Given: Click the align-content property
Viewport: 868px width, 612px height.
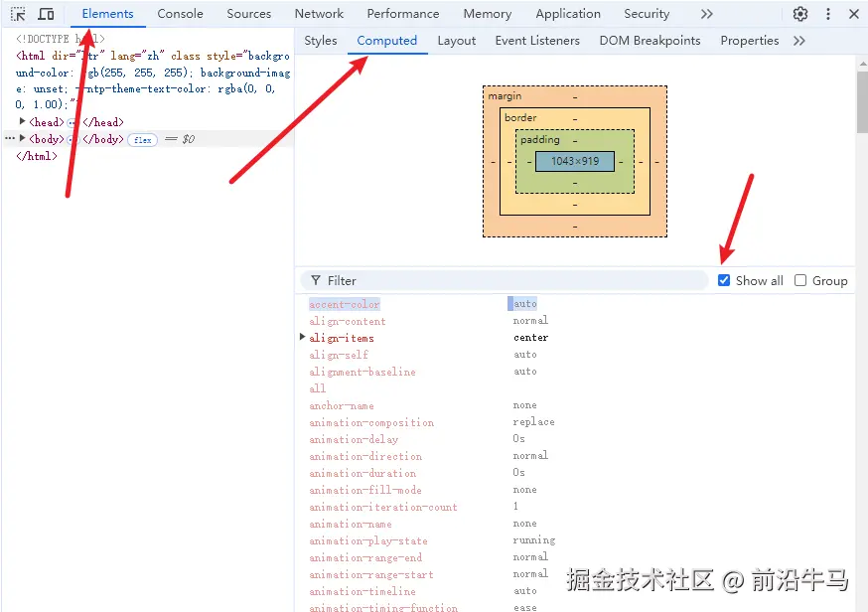Looking at the screenshot, I should [347, 321].
